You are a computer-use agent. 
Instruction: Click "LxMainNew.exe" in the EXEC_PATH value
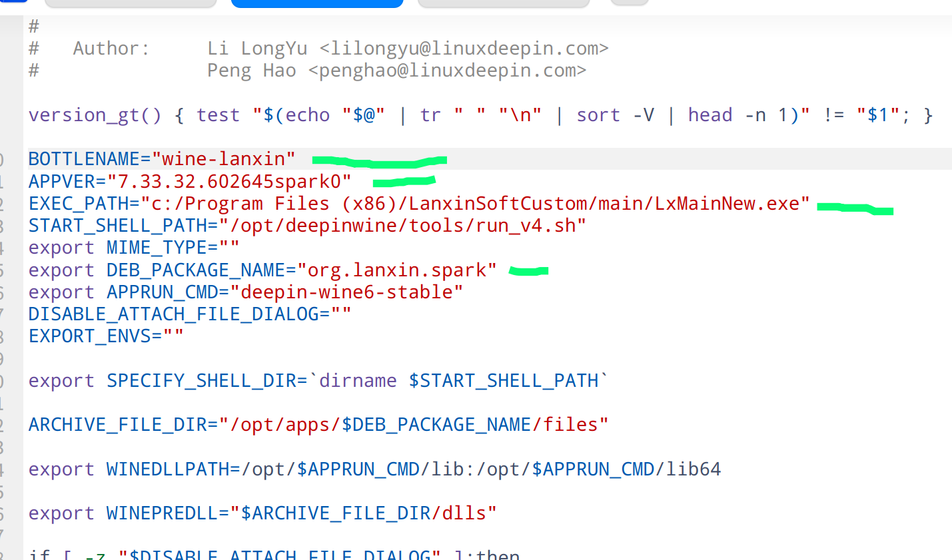click(727, 204)
